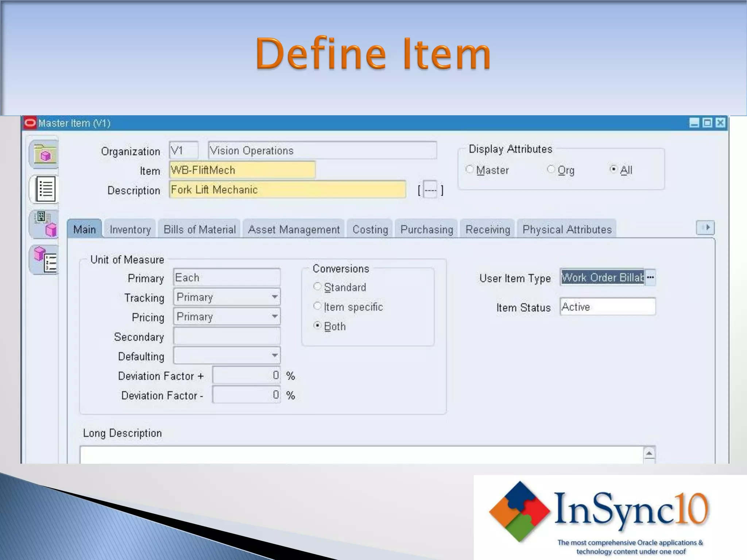The width and height of the screenshot is (747, 560).
Task: Open User Item Type list of values
Action: pyautogui.click(x=650, y=278)
